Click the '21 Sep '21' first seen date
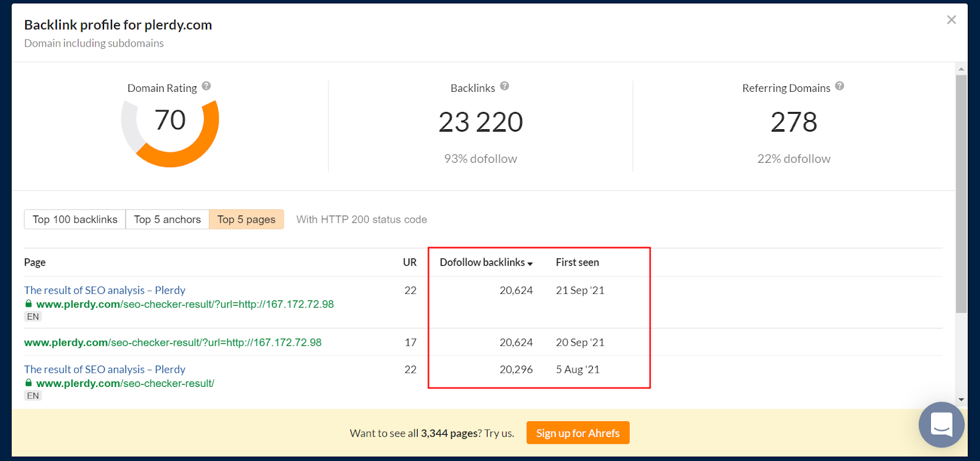980x461 pixels. tap(580, 290)
